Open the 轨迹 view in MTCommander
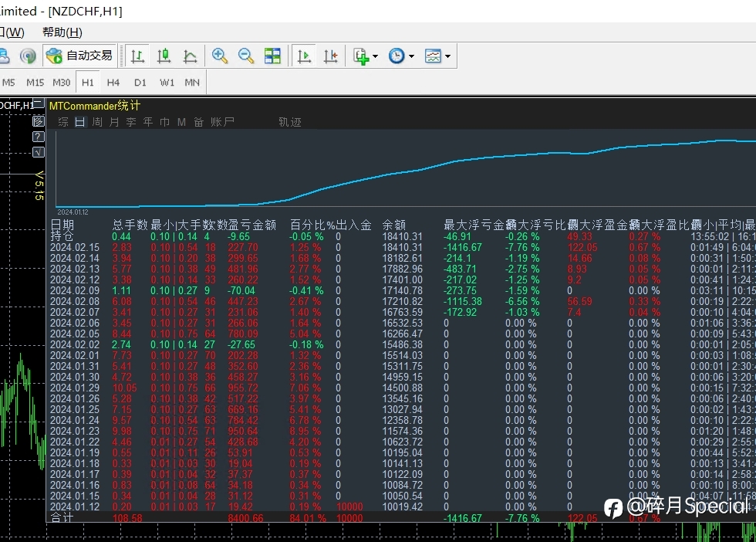Image resolution: width=756 pixels, height=542 pixels. tap(290, 122)
